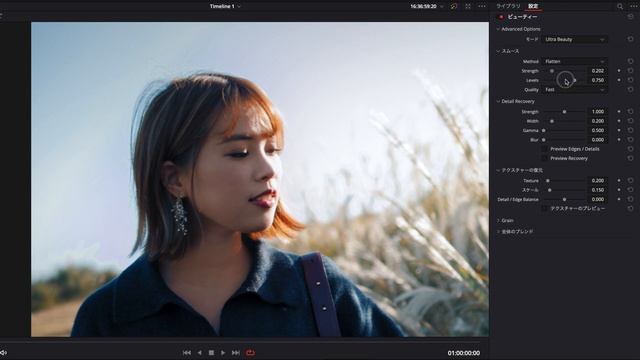
Task: Reset the Levels value 0.750
Action: [631, 80]
